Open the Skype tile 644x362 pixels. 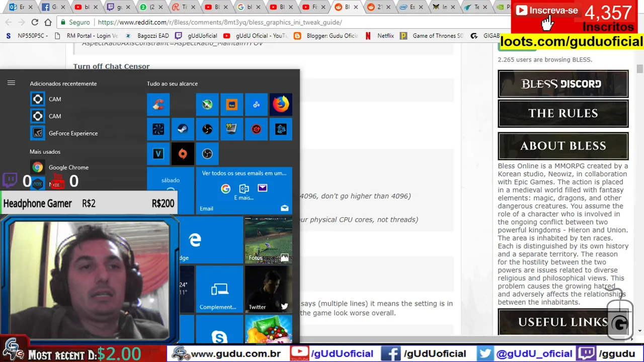219,330
